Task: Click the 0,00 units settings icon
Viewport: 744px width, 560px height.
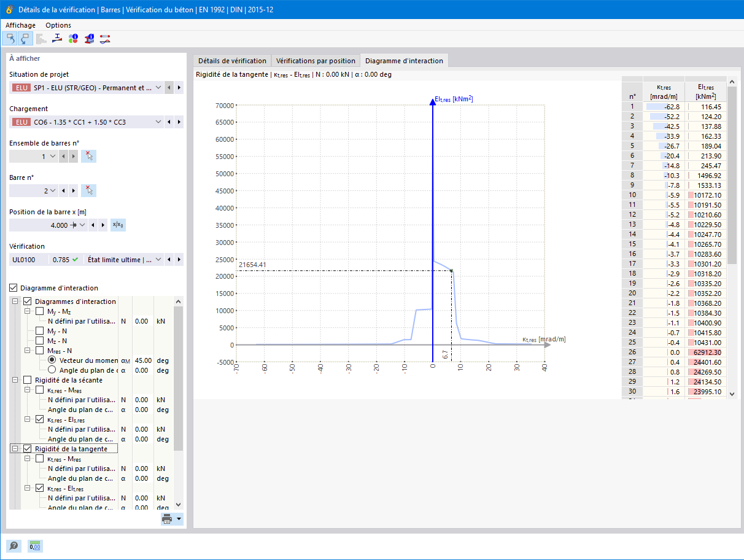Action: [35, 546]
